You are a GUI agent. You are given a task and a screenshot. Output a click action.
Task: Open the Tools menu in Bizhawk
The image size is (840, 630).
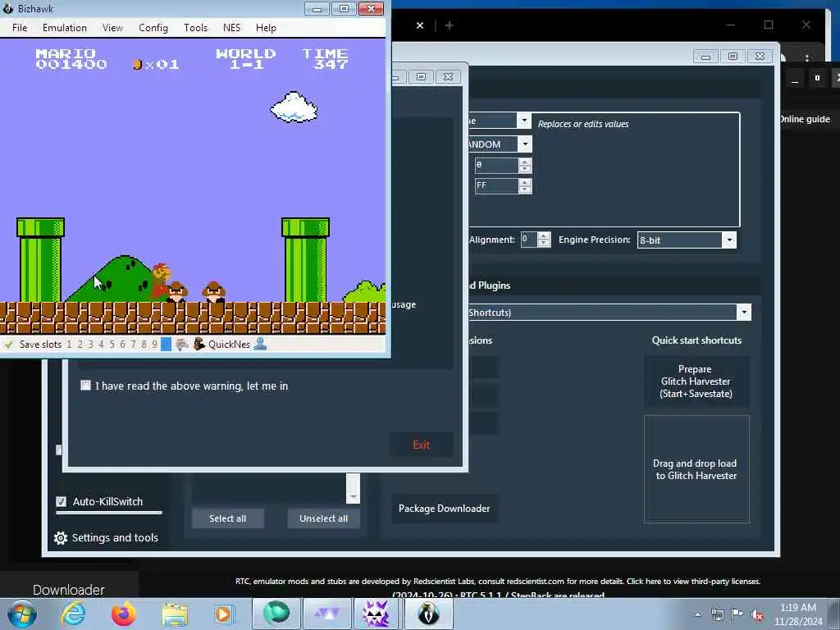coord(195,27)
